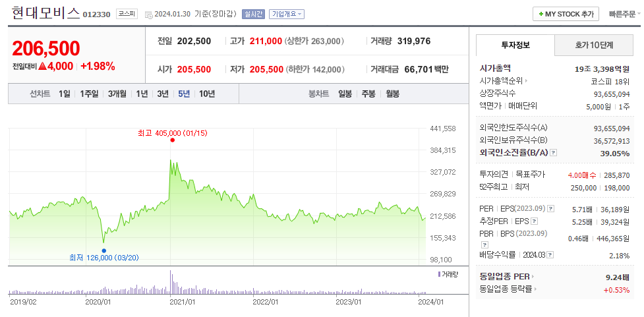Click the 배당수익률 value 2.18%
The width and height of the screenshot is (644, 317).
tap(620, 256)
